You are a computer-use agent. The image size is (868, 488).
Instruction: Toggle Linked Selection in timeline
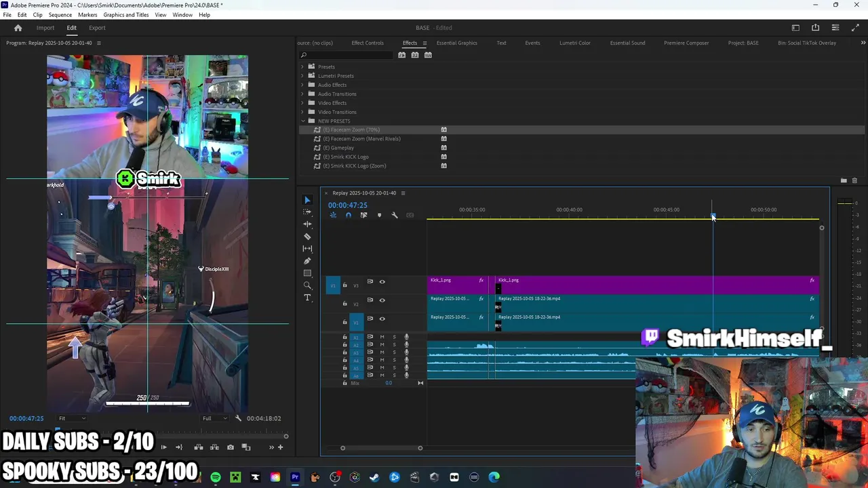point(363,216)
